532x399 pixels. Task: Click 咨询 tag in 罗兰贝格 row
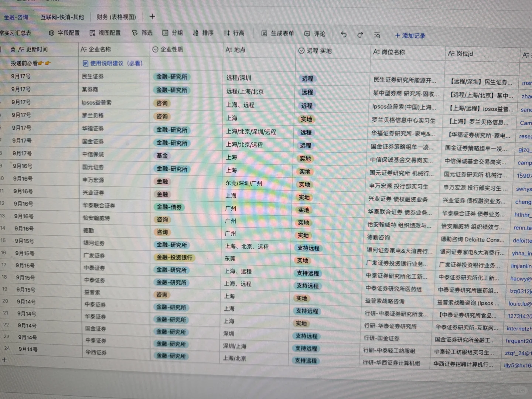pos(162,116)
